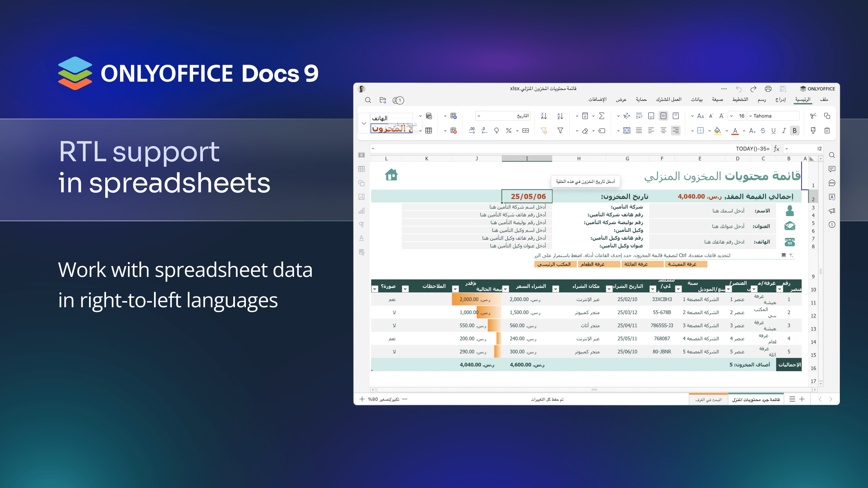Toggle Bold formatting
This screenshot has width=868, height=488.
coord(795,130)
